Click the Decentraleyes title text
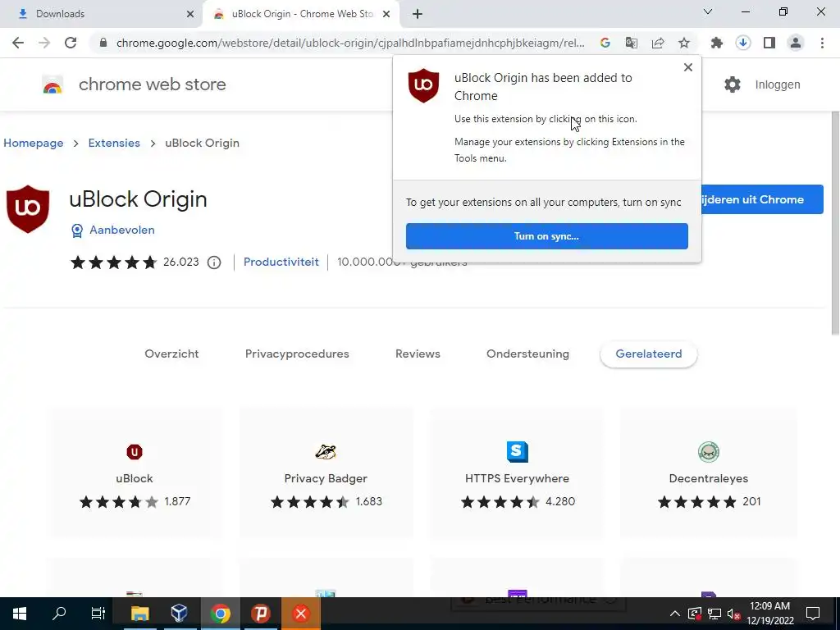Viewport: 840px width, 630px height. (709, 478)
